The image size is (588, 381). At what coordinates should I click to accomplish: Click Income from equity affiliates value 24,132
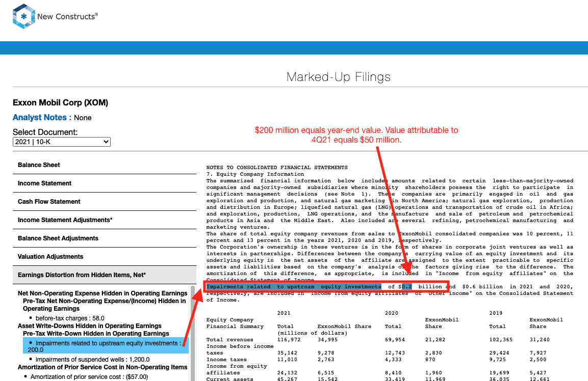pos(287,373)
